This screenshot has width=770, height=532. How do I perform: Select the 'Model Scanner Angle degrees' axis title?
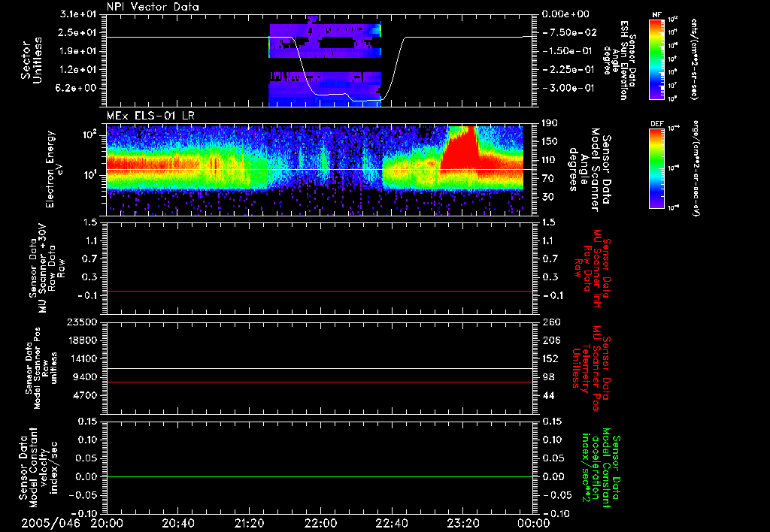coord(590,170)
